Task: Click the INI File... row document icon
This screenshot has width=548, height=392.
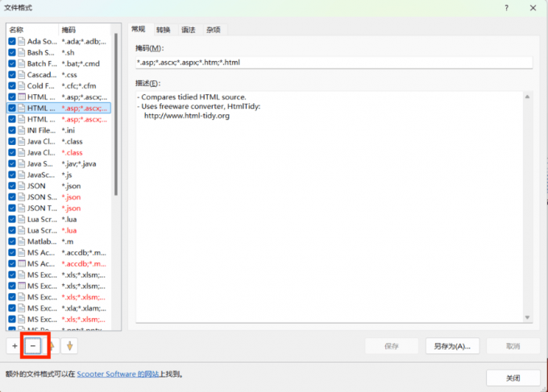Action: 21,130
